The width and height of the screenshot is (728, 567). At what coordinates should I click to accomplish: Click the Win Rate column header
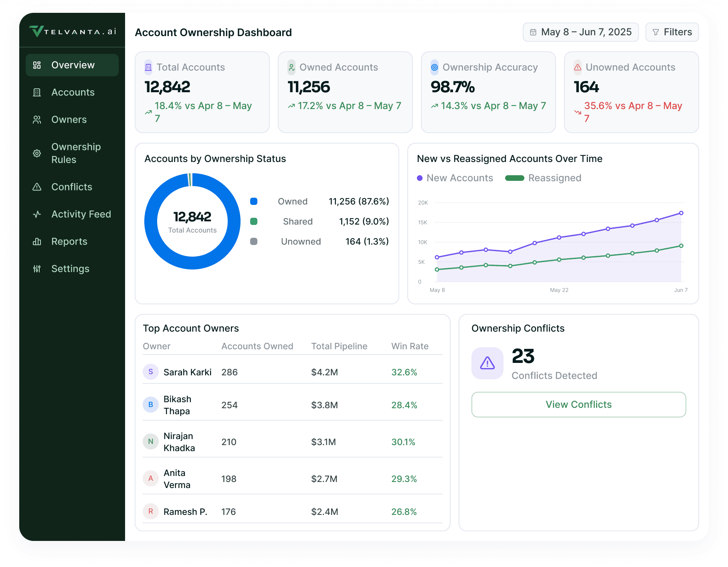(x=410, y=346)
